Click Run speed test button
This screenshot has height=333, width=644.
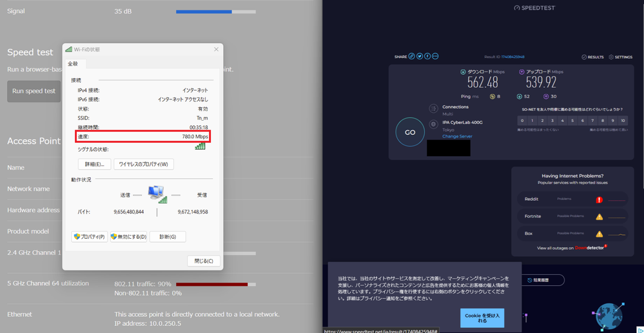click(x=34, y=91)
